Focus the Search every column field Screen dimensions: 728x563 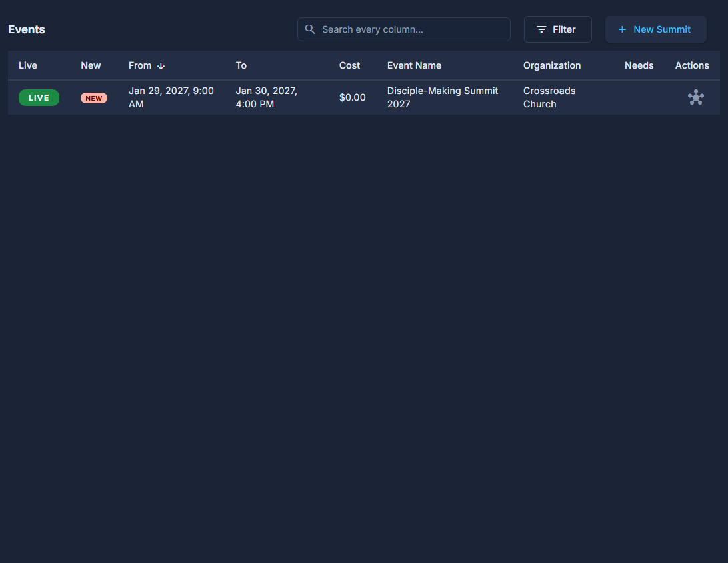pos(403,29)
